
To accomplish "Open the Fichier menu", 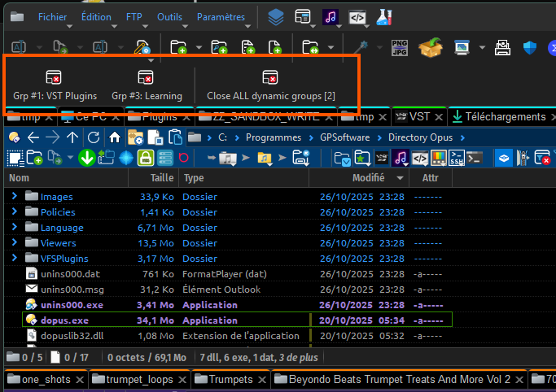I will (53, 16).
